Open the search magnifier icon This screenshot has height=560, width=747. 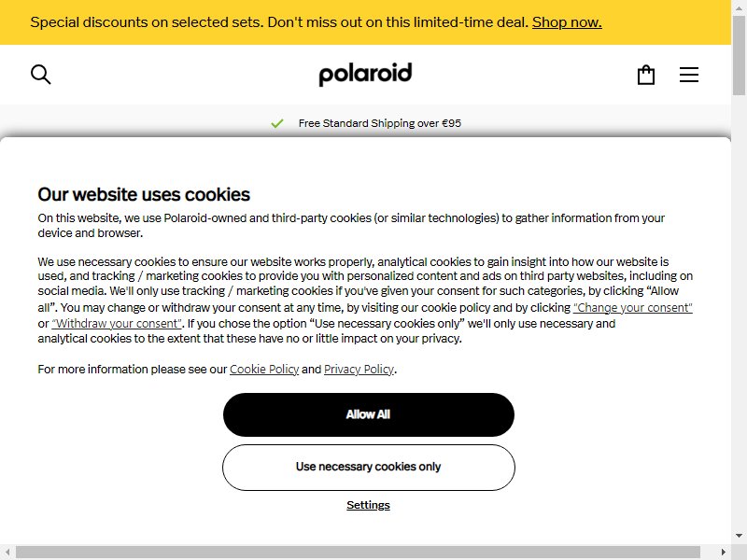tap(40, 75)
